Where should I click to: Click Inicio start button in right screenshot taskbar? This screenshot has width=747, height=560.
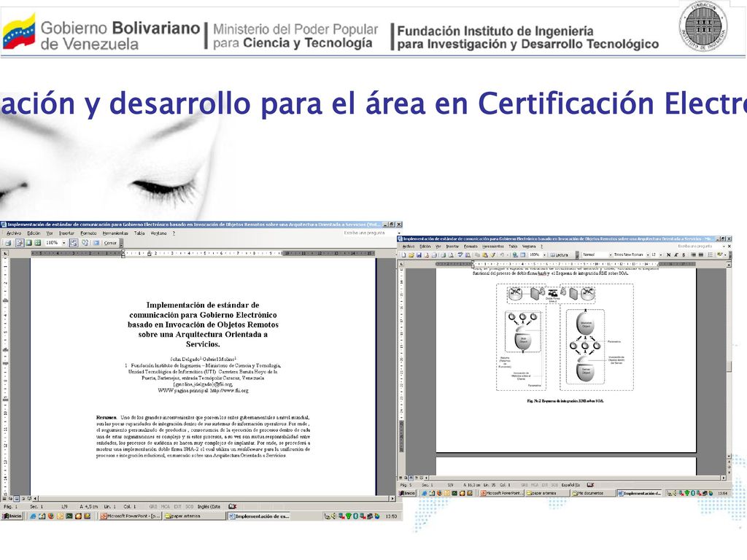click(x=408, y=494)
